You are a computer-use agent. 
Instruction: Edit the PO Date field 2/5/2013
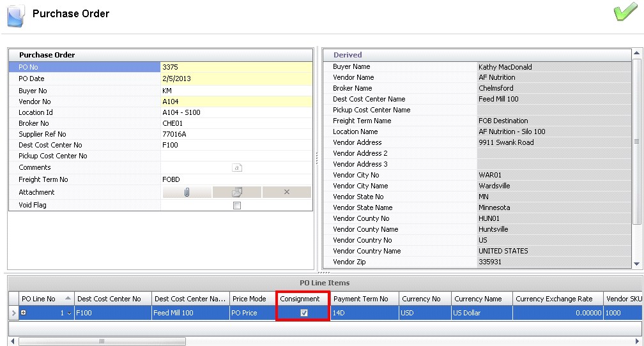click(236, 79)
